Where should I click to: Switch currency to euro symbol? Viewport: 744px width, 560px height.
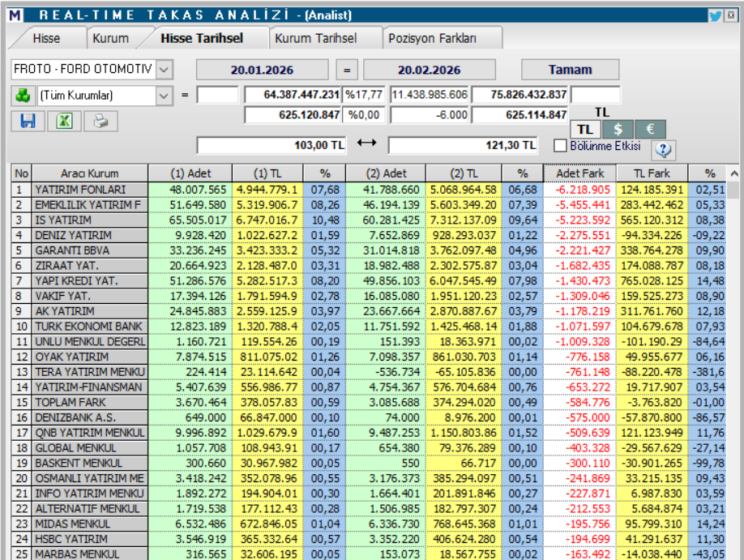[x=650, y=130]
